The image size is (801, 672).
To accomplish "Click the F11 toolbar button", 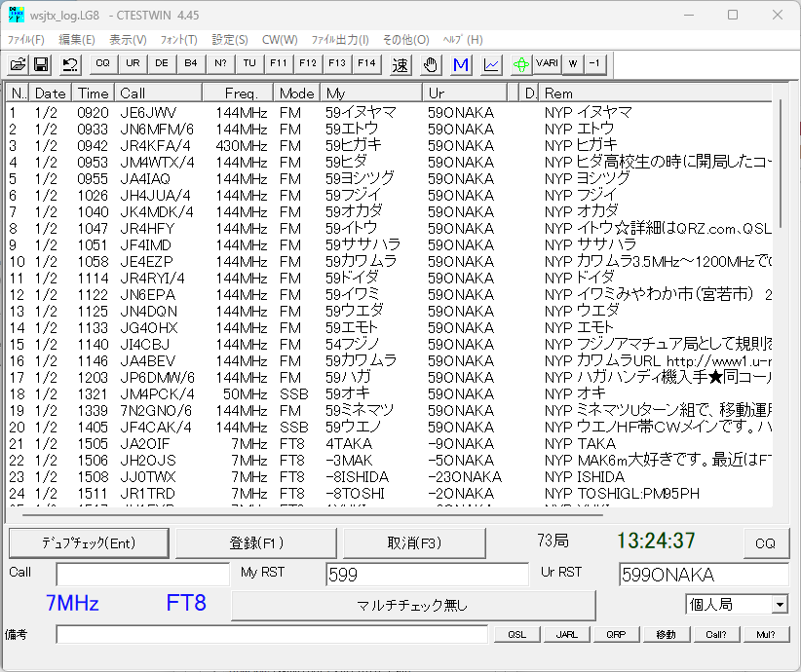I will [279, 64].
